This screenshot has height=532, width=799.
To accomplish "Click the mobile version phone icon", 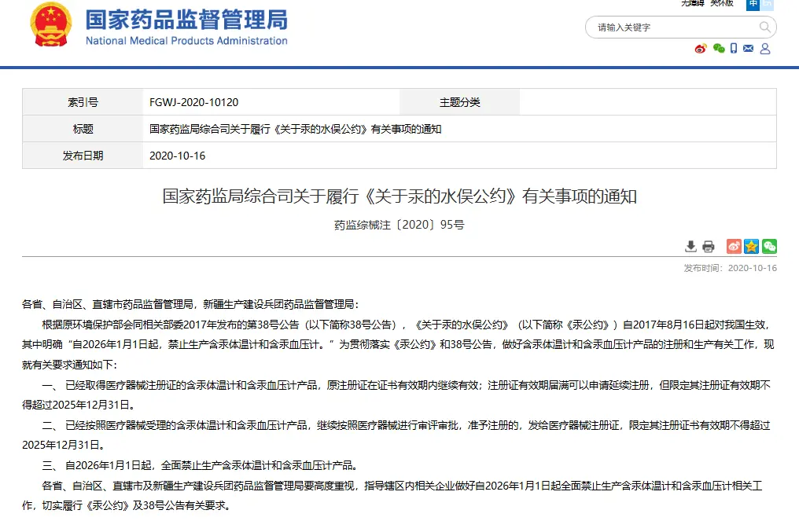I will tap(734, 49).
